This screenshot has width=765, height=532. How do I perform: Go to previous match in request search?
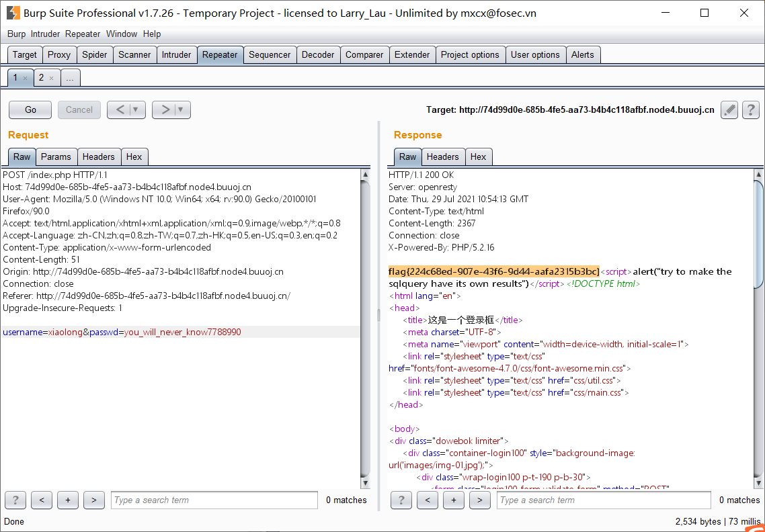42,500
